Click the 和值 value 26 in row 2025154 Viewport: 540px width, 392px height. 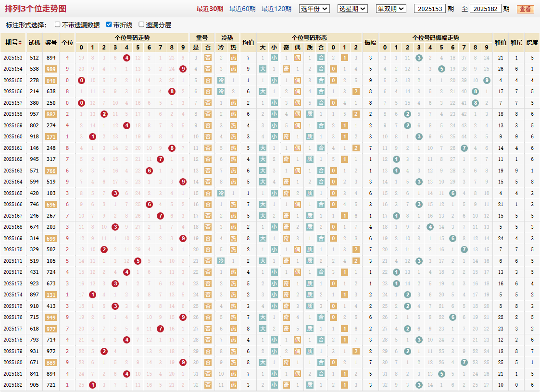[501, 69]
